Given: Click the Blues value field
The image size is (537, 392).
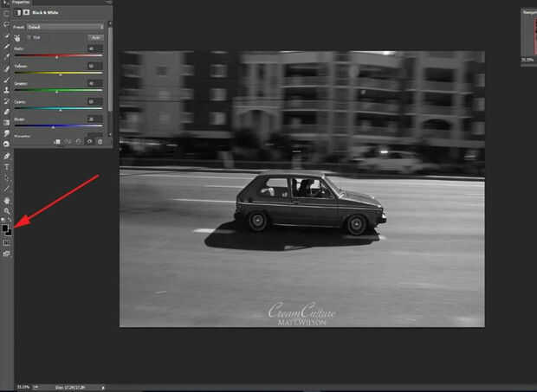Looking at the screenshot, I should (95, 119).
